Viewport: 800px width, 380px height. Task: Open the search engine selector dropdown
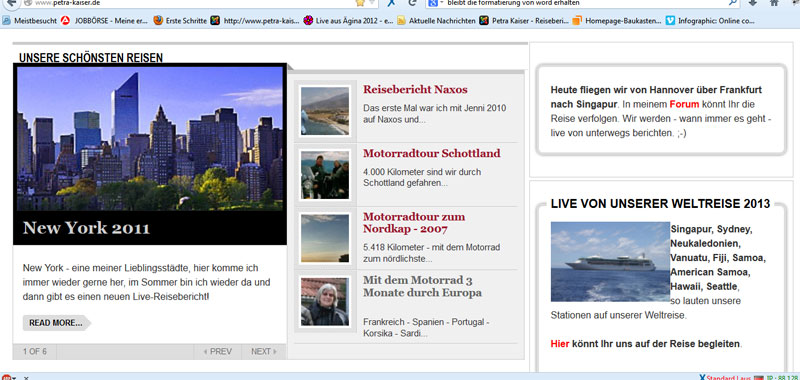point(435,3)
